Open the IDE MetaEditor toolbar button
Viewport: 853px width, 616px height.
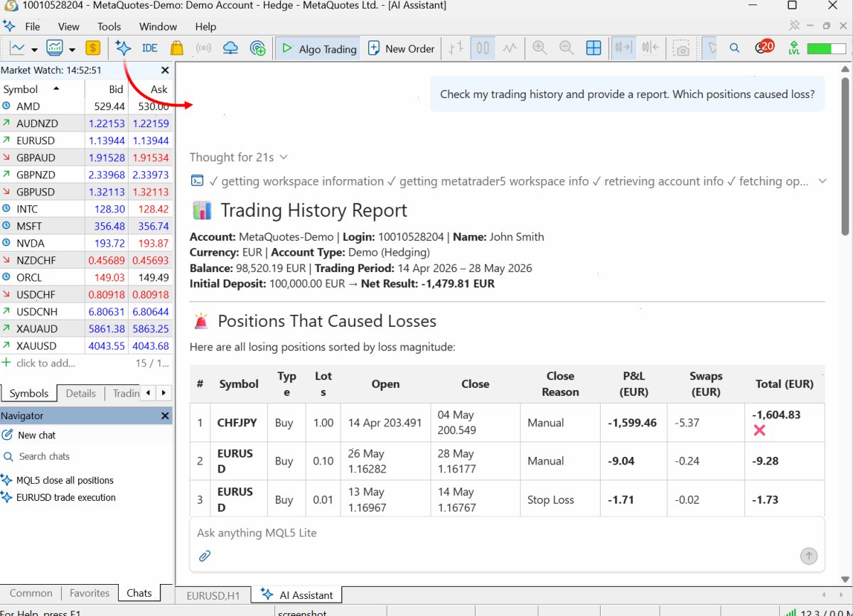[x=150, y=48]
